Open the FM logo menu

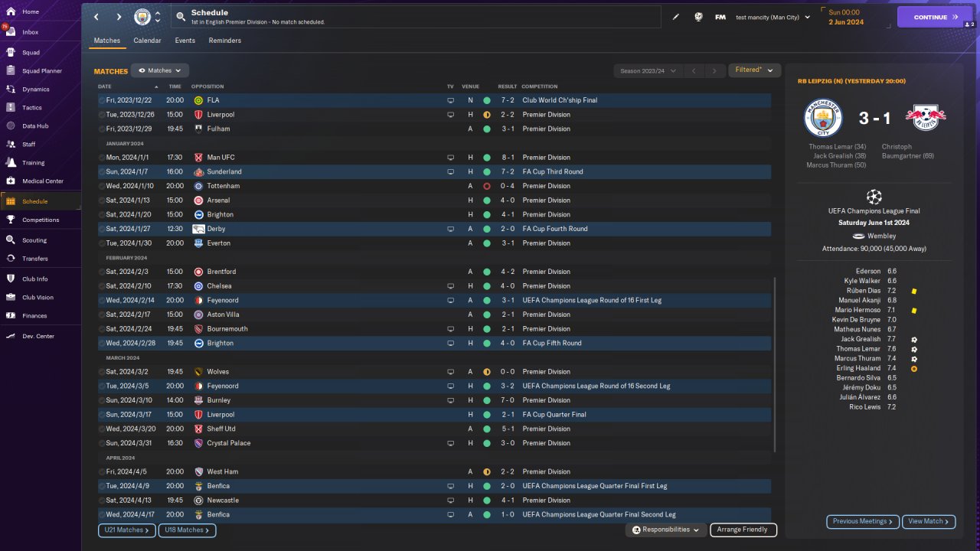(x=720, y=17)
